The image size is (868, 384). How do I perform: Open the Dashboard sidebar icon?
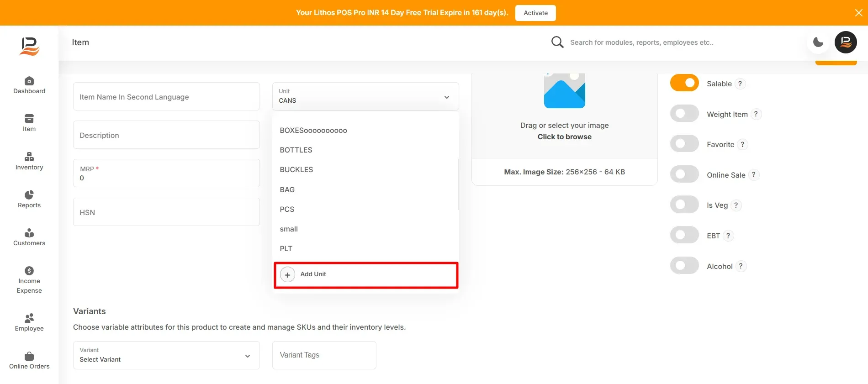click(29, 81)
